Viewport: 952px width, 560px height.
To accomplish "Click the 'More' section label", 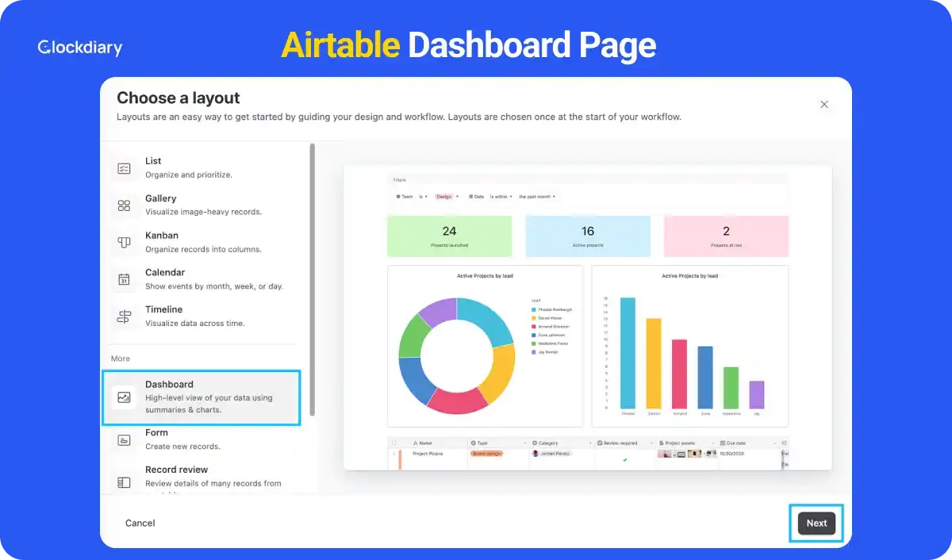I will [x=121, y=359].
